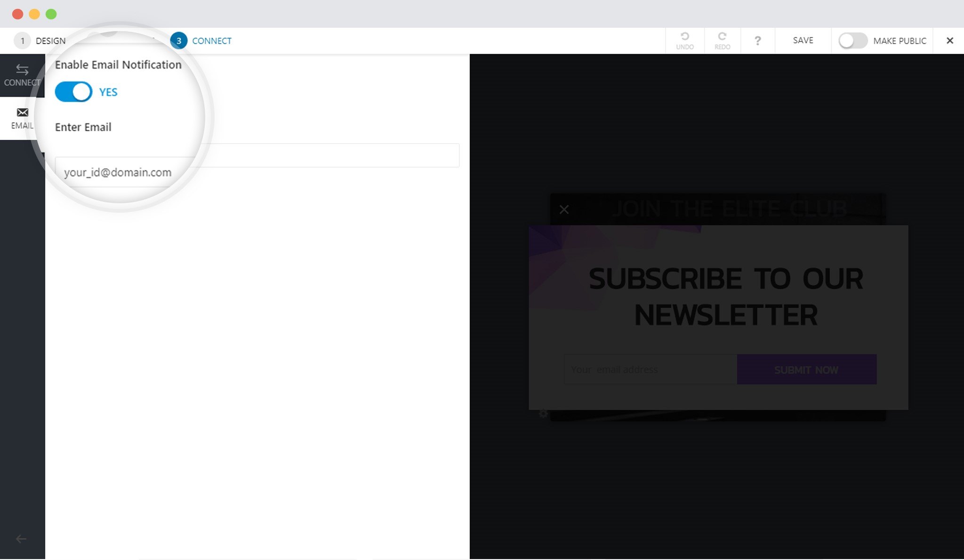
Task: Click the green macOS zoom window button
Action: 51,14
